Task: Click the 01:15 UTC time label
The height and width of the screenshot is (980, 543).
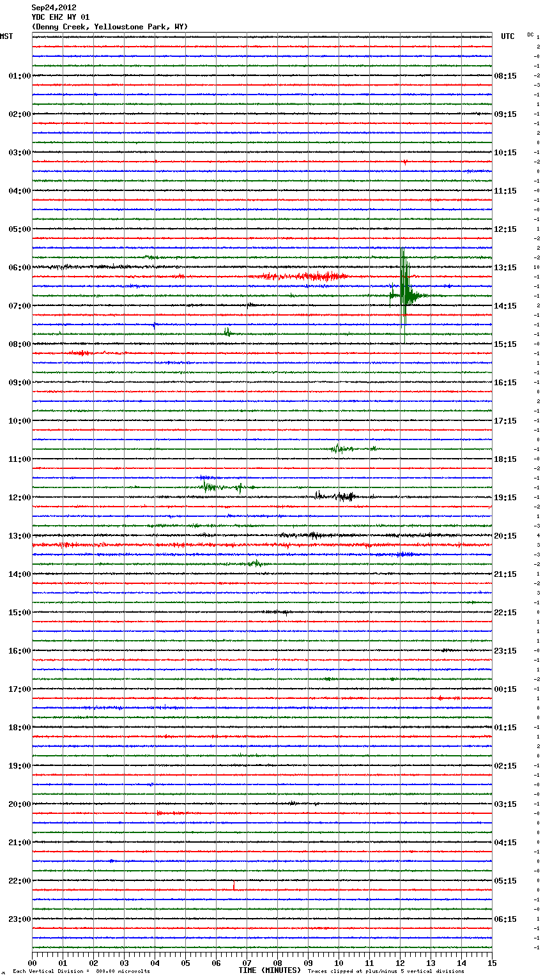Action: (505, 728)
